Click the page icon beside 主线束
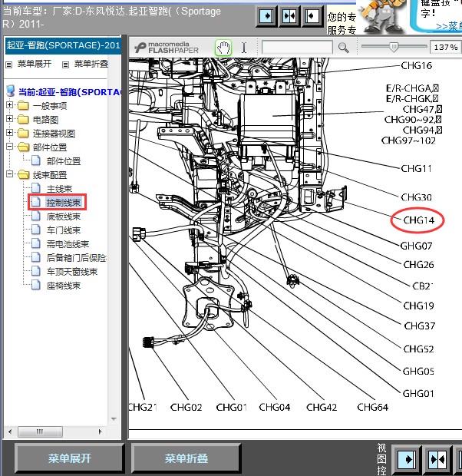 click(x=36, y=188)
